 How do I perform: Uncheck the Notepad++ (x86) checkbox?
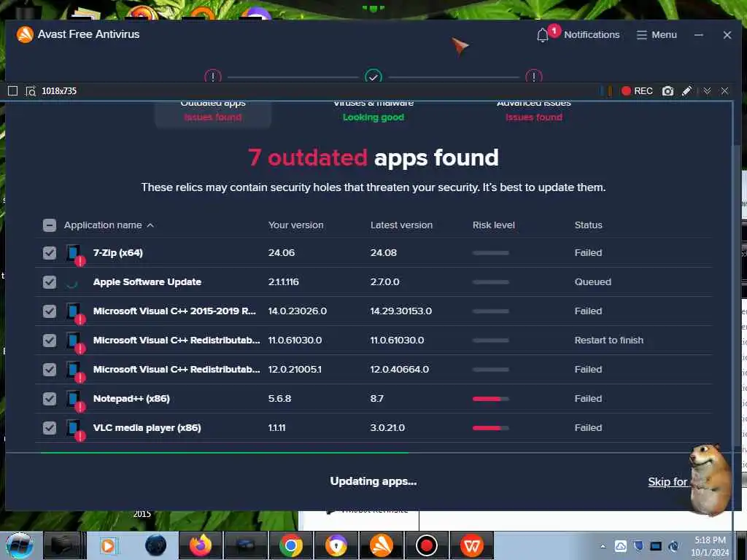click(50, 399)
